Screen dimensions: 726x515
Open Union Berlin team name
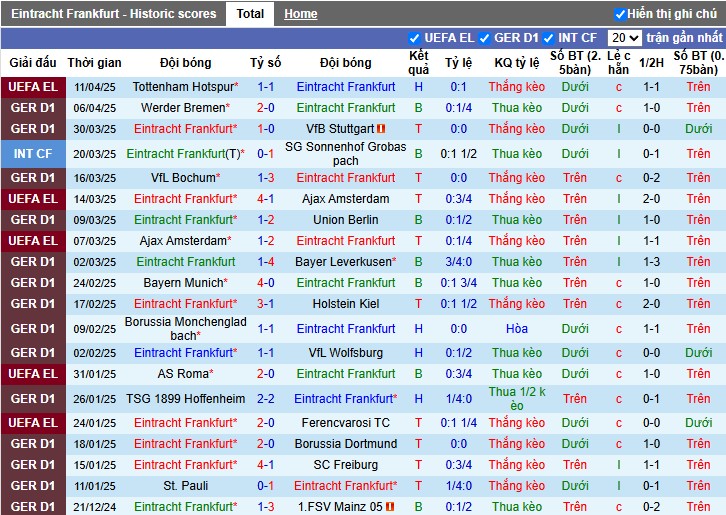tap(345, 220)
